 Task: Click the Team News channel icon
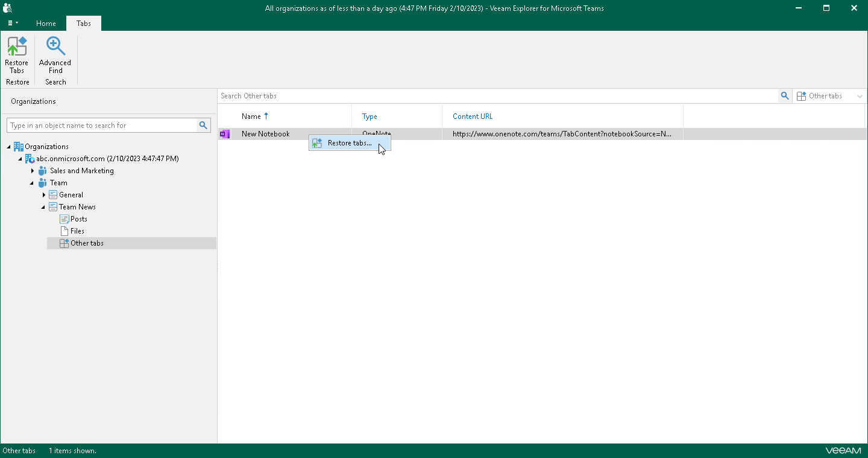[53, 207]
